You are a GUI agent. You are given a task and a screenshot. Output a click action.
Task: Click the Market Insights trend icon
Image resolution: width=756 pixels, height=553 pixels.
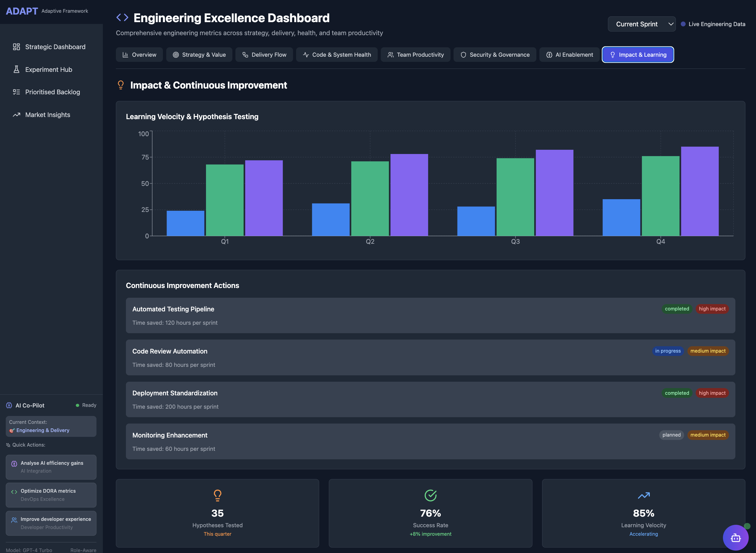(x=16, y=115)
